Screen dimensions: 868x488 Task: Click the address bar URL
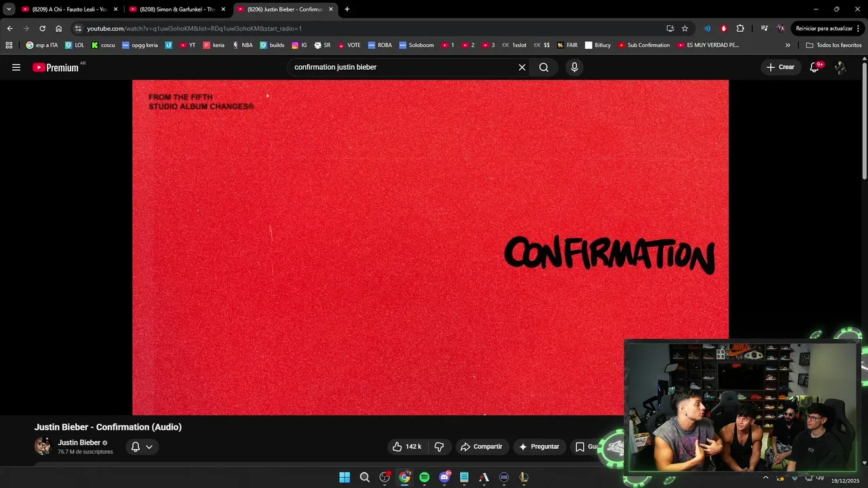[x=195, y=28]
